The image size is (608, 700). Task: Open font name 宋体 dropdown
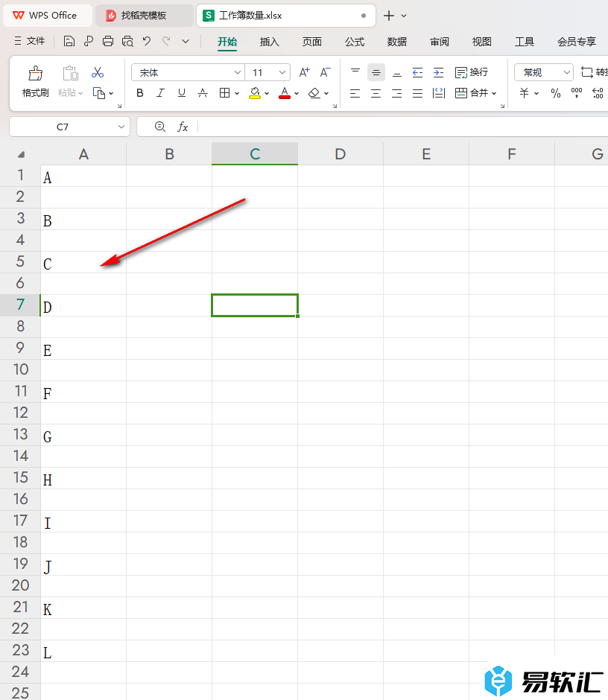(237, 72)
